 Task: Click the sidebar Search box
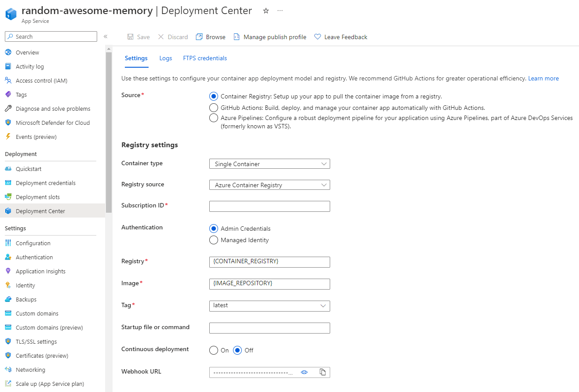[x=51, y=36]
